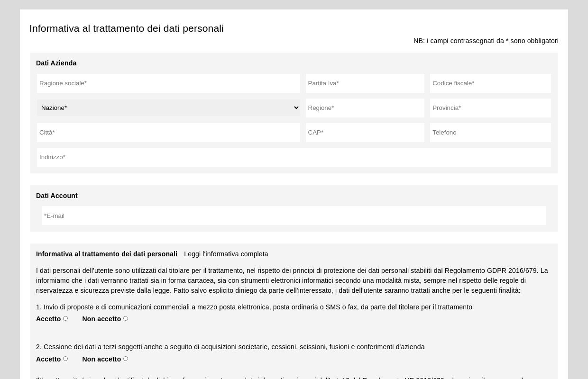588x379 pixels.
Task: Select Accetto for commercial communications consent
Action: [x=65, y=318]
